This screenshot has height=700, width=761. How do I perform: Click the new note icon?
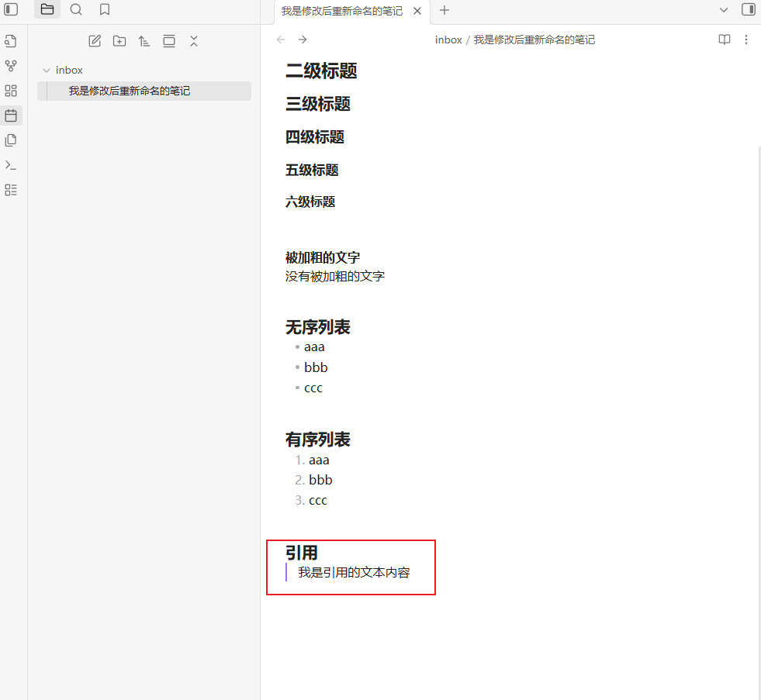pos(95,41)
